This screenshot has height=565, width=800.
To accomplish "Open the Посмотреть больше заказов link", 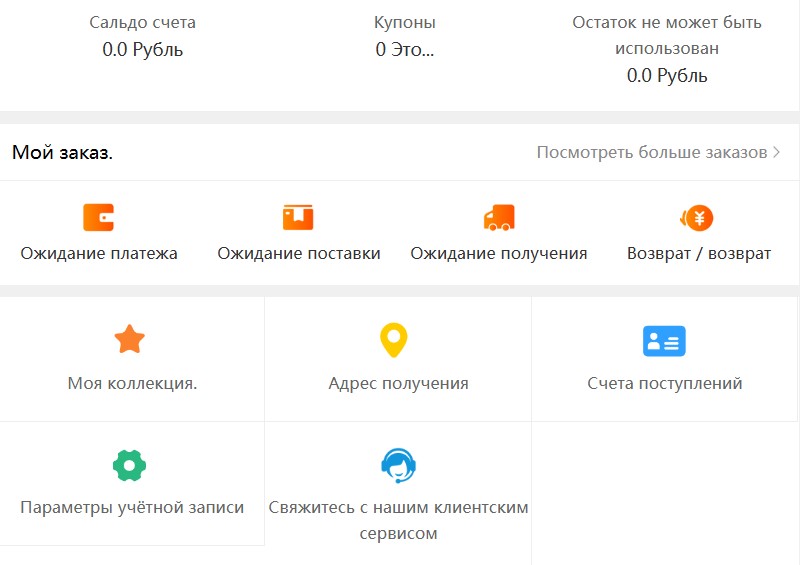I will [652, 153].
